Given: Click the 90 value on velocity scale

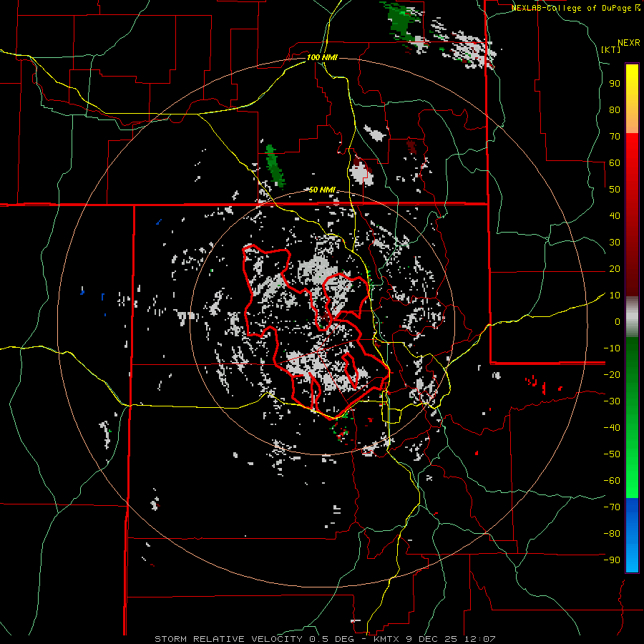Looking at the screenshot, I should [614, 84].
